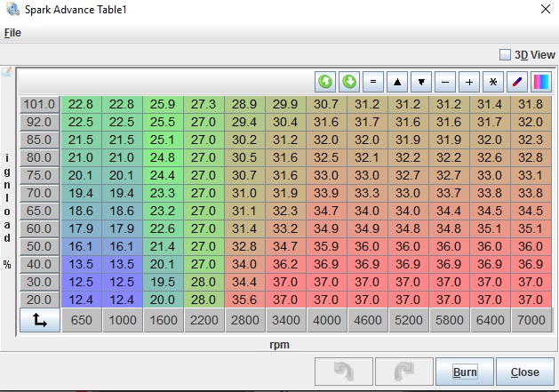This screenshot has height=392, width=559.
Task: Select the 2800 rpm column header
Action: (x=245, y=320)
